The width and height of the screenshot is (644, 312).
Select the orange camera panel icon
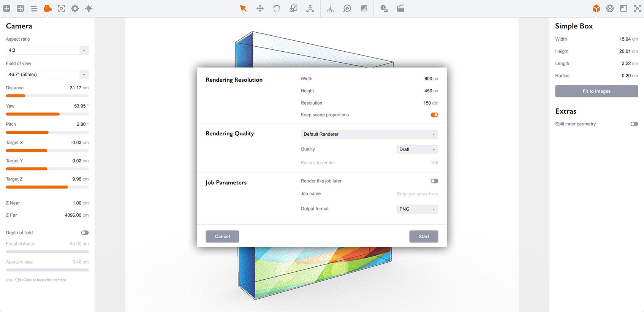47,8
